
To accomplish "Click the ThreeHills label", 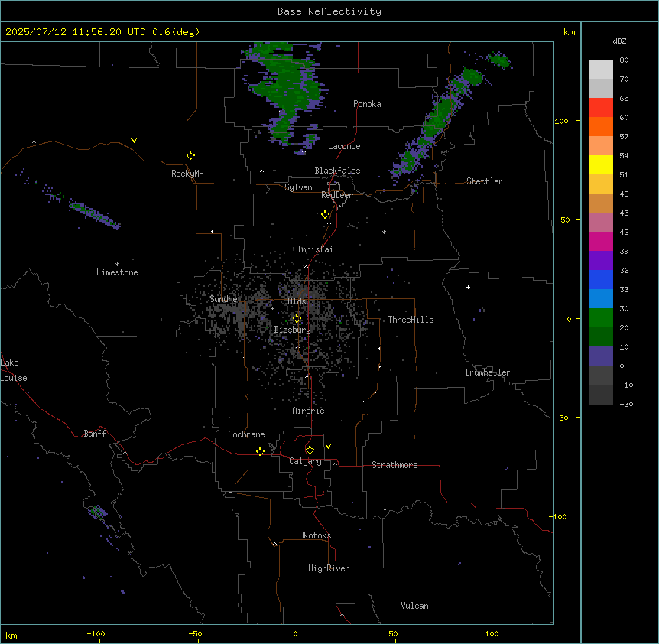I will tap(411, 320).
